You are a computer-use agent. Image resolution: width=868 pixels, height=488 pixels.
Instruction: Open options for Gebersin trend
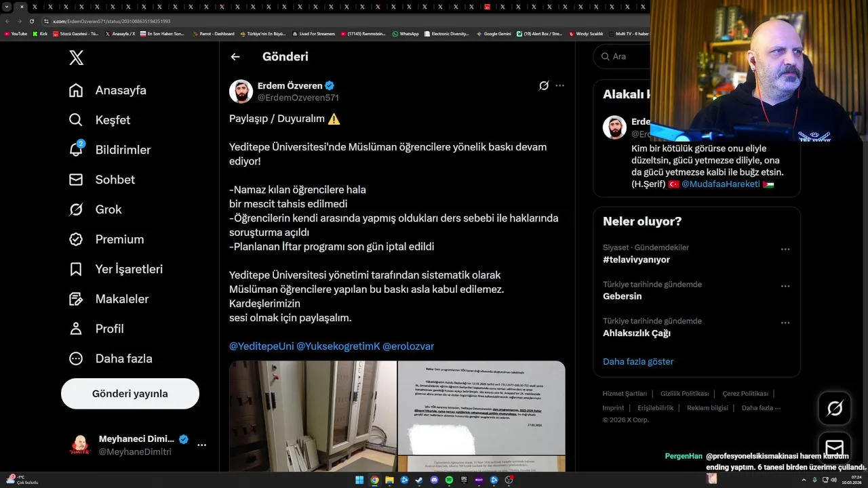tap(785, 286)
